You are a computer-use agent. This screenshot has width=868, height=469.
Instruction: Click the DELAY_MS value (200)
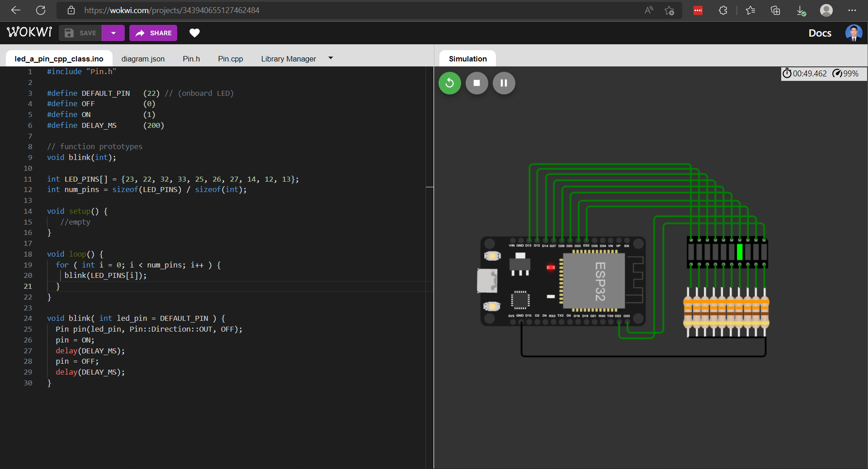point(154,125)
